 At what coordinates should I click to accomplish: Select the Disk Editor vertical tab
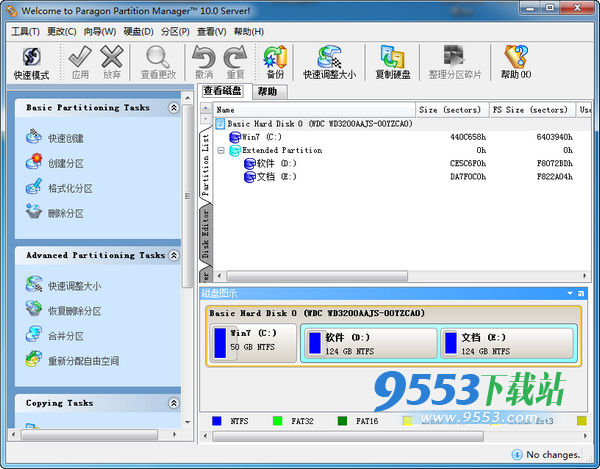(x=207, y=233)
